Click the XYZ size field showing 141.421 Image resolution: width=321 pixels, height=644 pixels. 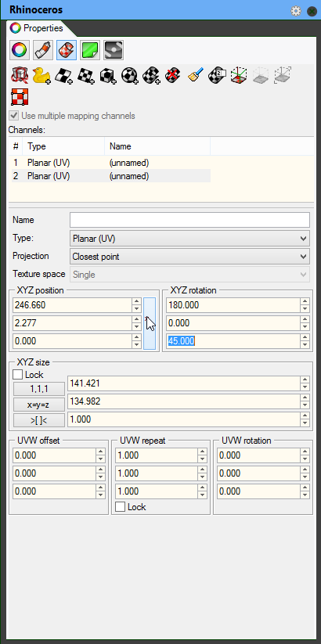(x=184, y=383)
